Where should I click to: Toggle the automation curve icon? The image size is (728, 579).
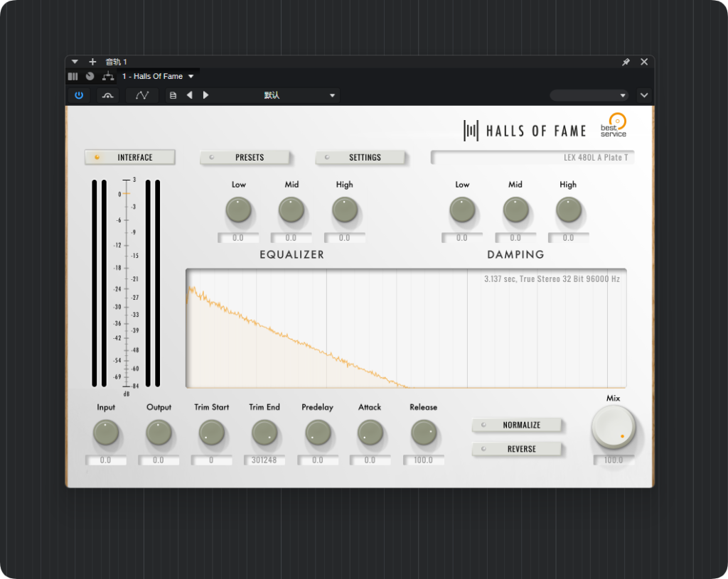pos(142,95)
